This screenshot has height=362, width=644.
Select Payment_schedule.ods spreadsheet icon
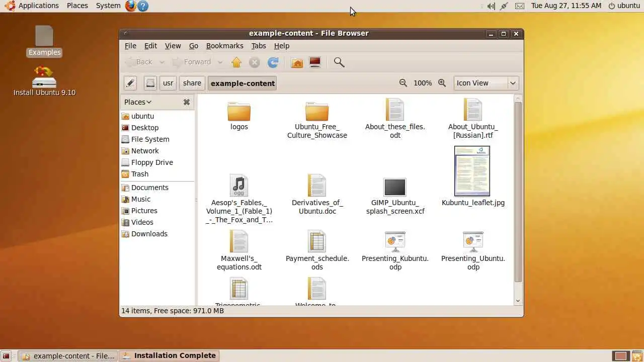[x=317, y=241]
